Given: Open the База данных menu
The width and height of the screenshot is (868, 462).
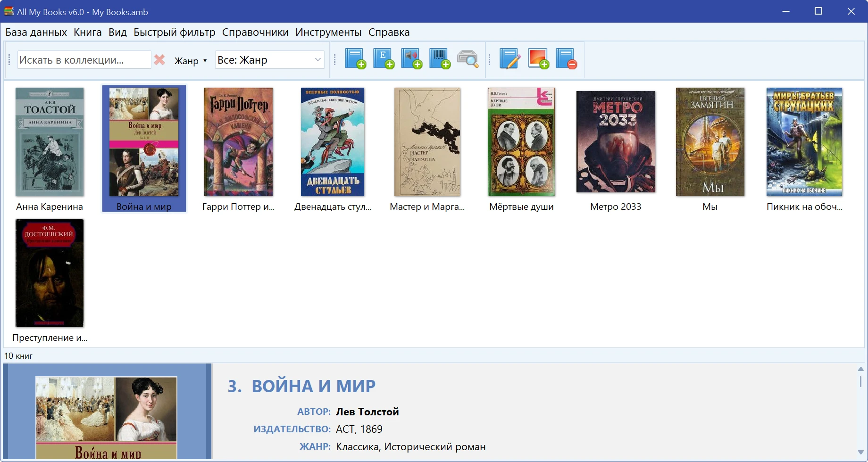Looking at the screenshot, I should (36, 33).
